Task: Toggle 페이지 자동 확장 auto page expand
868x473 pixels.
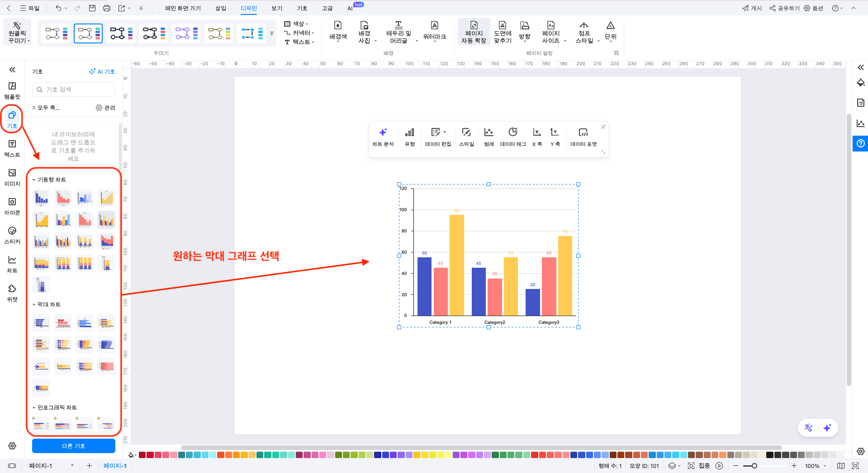Action: (x=474, y=32)
